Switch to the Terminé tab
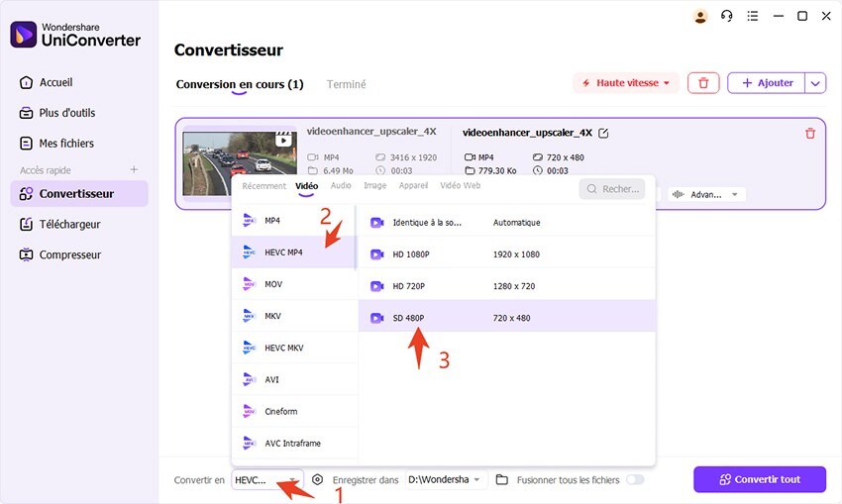The height and width of the screenshot is (504, 842). [347, 84]
